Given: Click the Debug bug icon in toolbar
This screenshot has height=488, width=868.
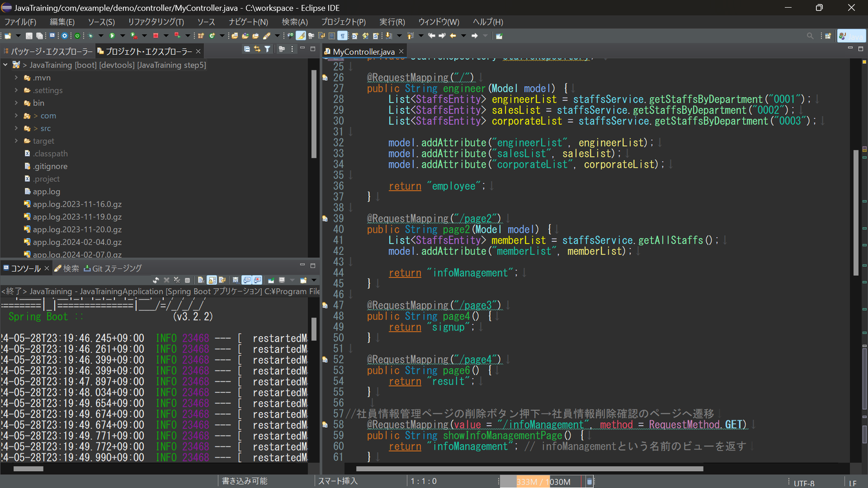Looking at the screenshot, I should [x=90, y=36].
